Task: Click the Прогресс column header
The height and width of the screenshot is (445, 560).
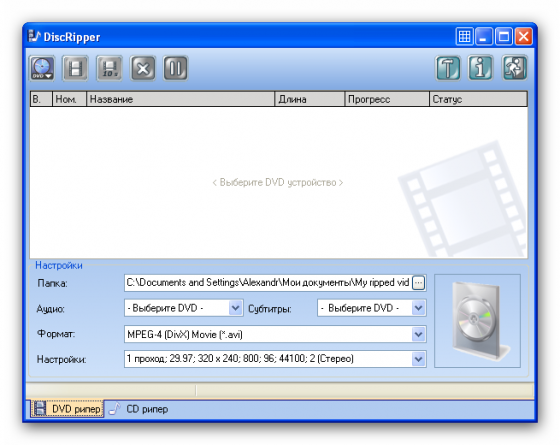Action: pos(387,99)
